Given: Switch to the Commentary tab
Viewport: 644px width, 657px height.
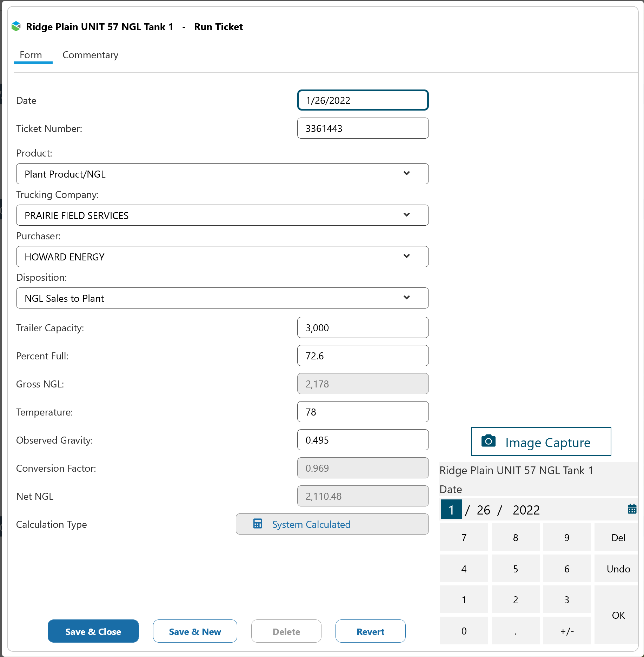Looking at the screenshot, I should 90,55.
